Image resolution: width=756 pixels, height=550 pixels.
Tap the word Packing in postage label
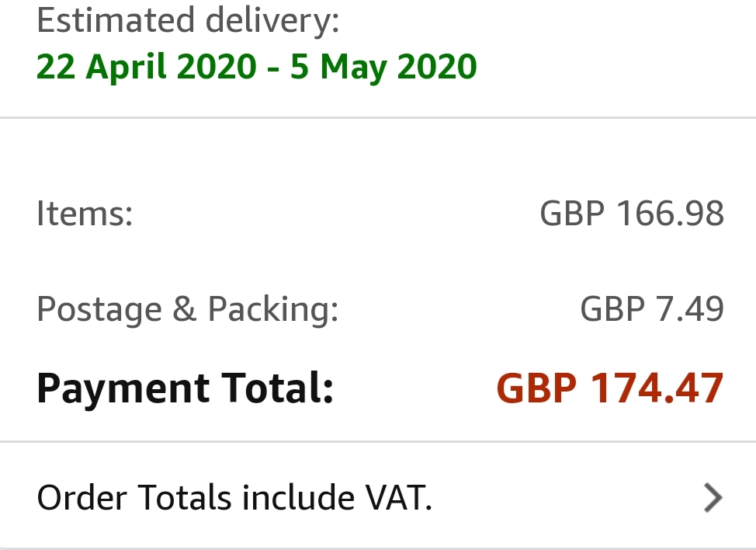pos(272,309)
